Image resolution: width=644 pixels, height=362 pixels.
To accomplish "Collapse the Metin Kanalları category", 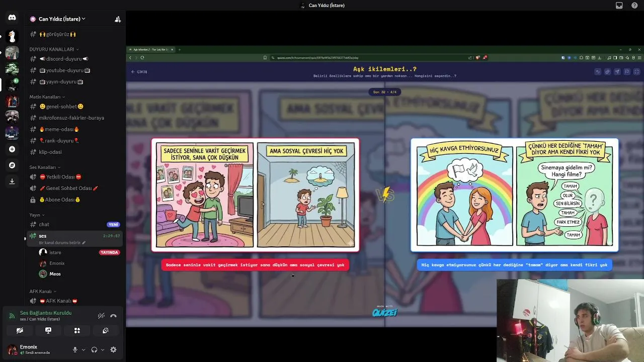I will click(x=47, y=97).
